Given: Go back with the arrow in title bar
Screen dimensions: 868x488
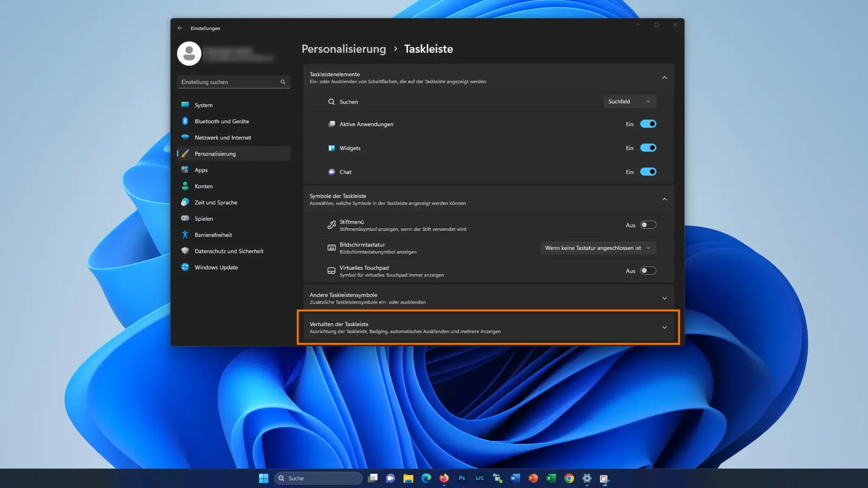Looking at the screenshot, I should pyautogui.click(x=180, y=28).
